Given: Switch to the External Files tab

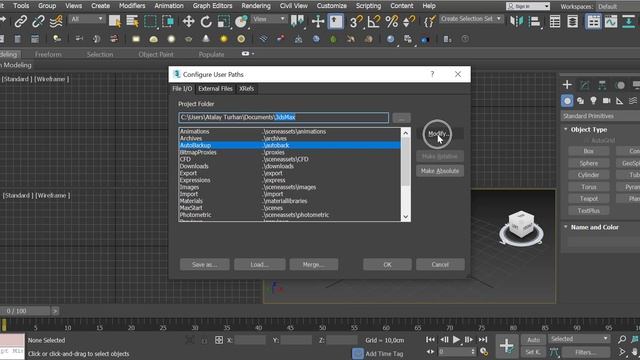Looking at the screenshot, I should (x=215, y=89).
